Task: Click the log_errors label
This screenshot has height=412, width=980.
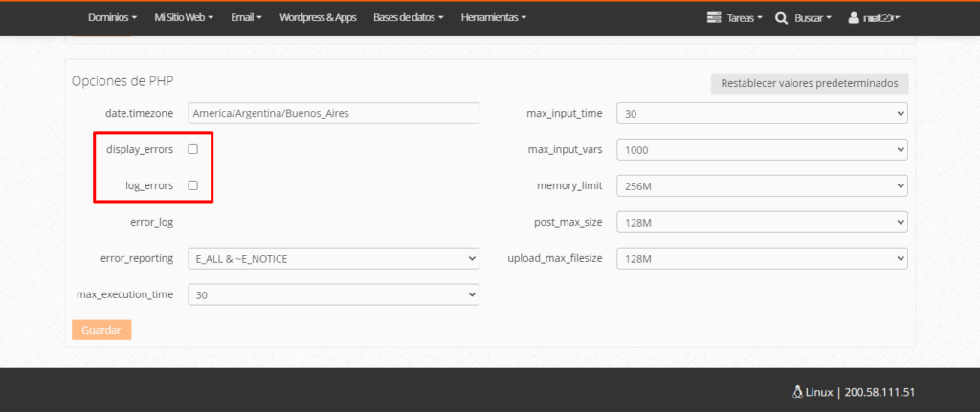Action: coord(149,186)
